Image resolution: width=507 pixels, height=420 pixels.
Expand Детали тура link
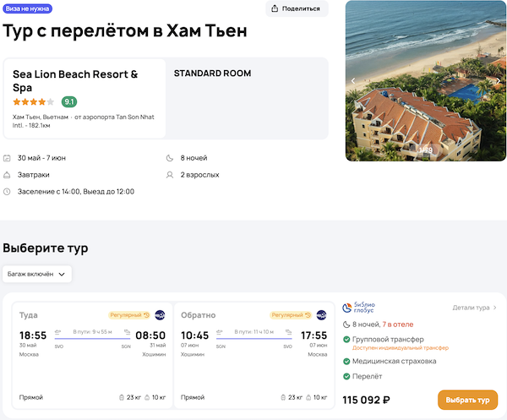pyautogui.click(x=475, y=308)
